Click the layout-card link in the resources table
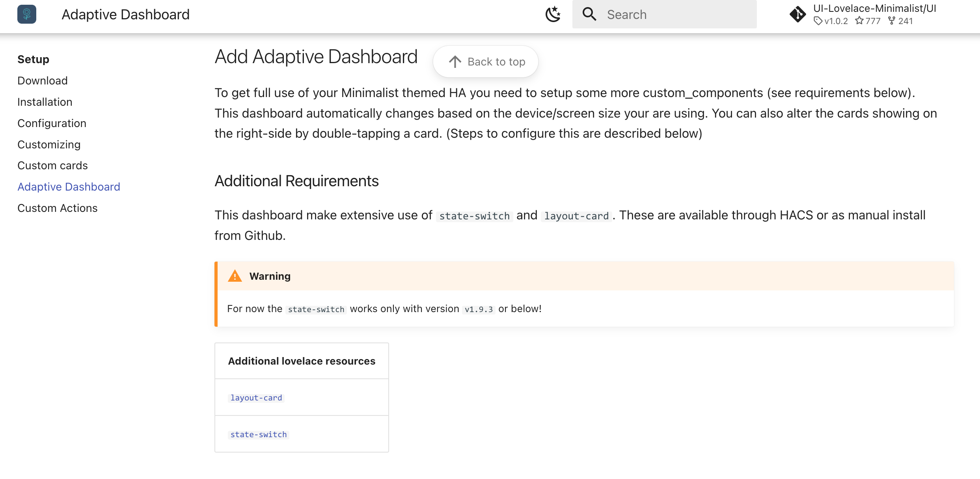 pyautogui.click(x=256, y=398)
